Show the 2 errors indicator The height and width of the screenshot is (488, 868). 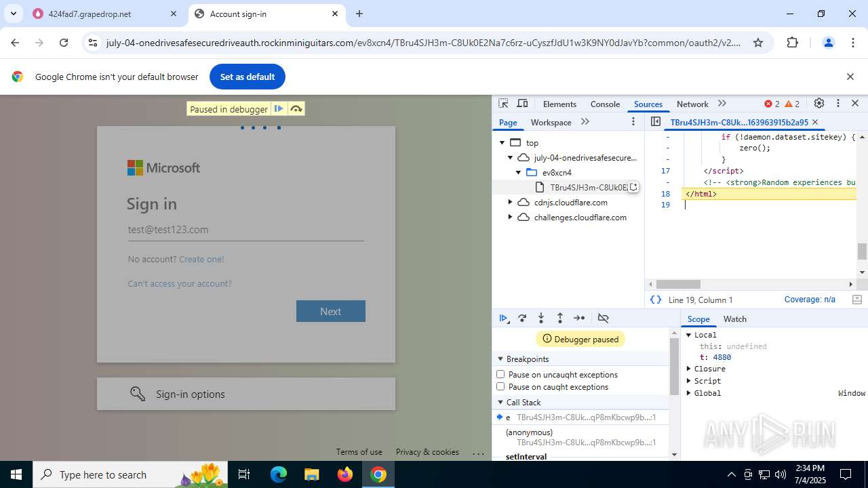click(x=772, y=104)
